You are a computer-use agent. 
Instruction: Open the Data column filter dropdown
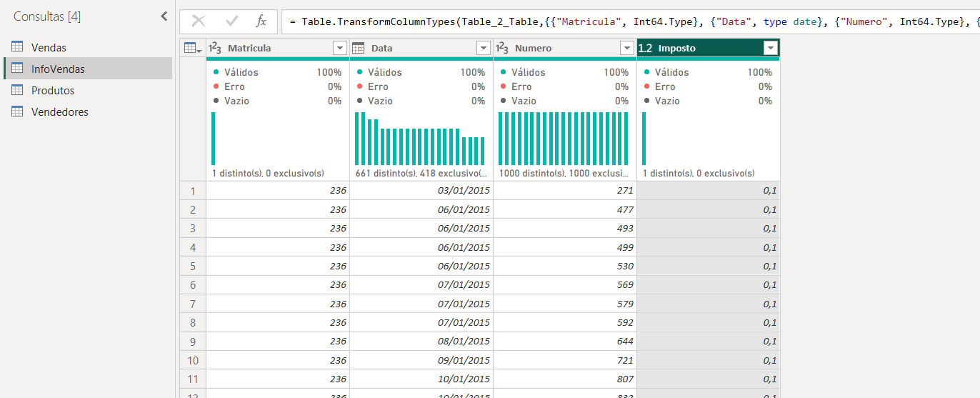484,48
